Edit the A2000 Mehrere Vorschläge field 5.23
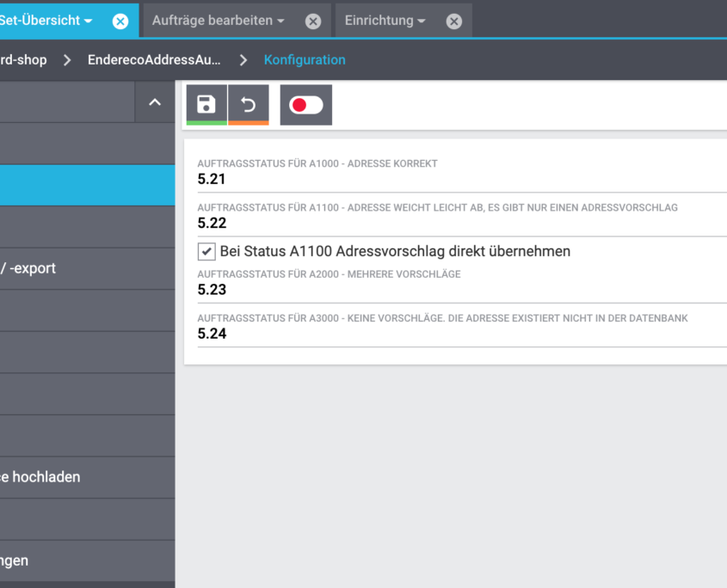Image resolution: width=727 pixels, height=588 pixels. click(x=462, y=290)
